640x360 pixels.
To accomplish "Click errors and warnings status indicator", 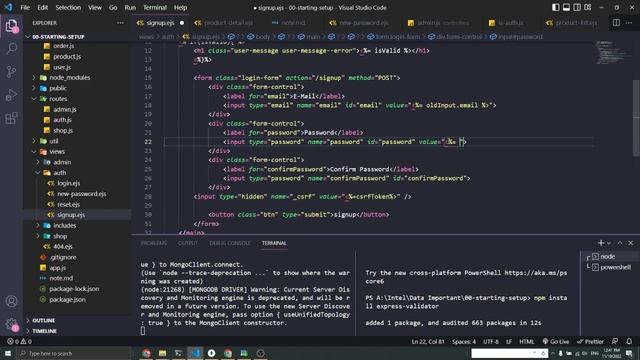I will tap(19, 342).
